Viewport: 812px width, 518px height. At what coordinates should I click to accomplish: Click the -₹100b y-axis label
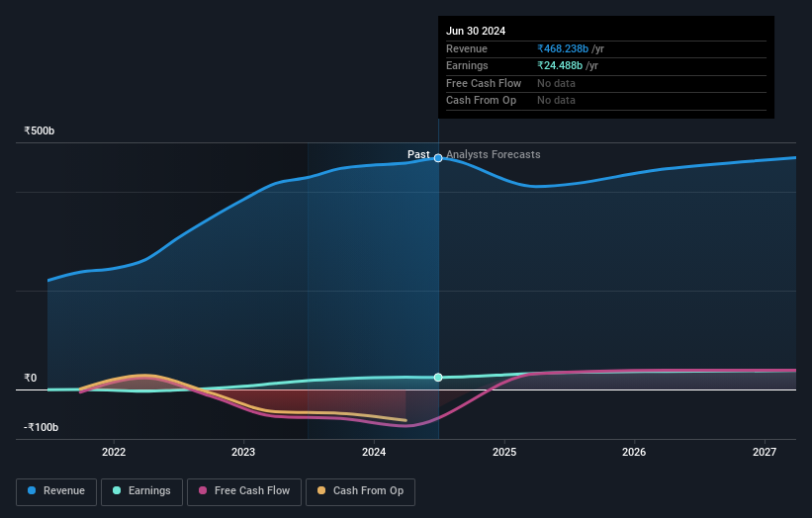click(41, 427)
